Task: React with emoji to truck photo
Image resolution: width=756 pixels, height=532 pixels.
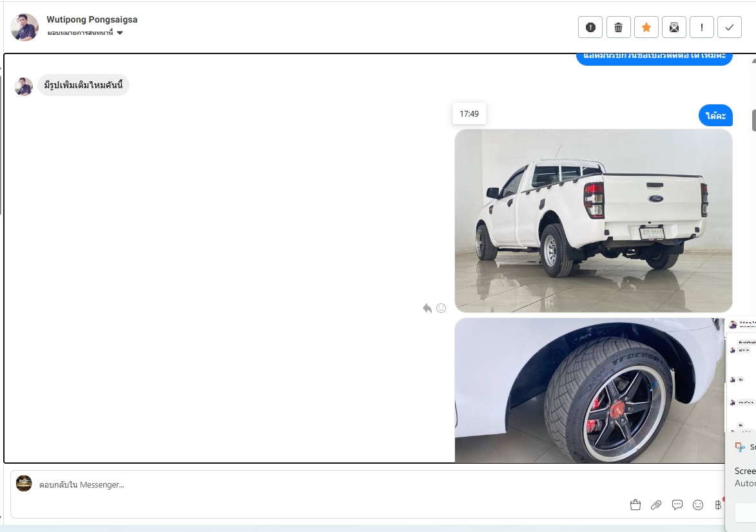Action: coord(441,308)
